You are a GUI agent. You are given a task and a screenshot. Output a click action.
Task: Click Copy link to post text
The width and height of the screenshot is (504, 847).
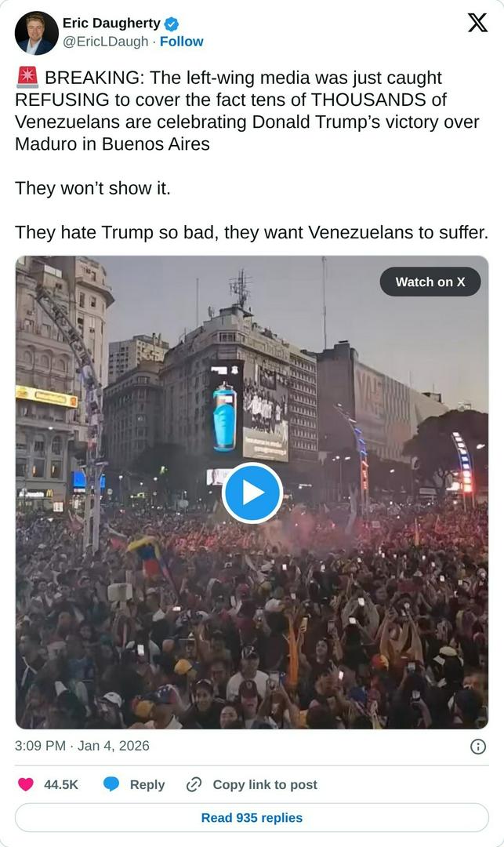265,785
